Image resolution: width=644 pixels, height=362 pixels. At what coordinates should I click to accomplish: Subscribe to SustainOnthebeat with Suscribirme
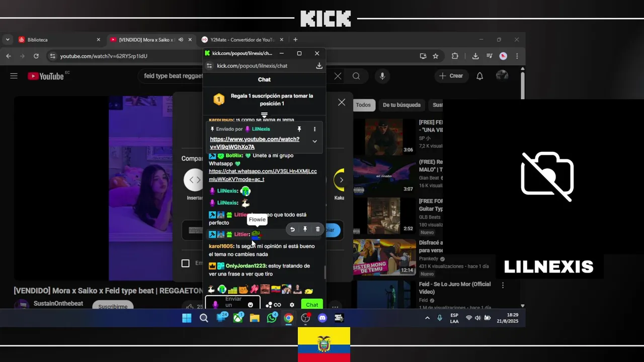[x=113, y=306]
